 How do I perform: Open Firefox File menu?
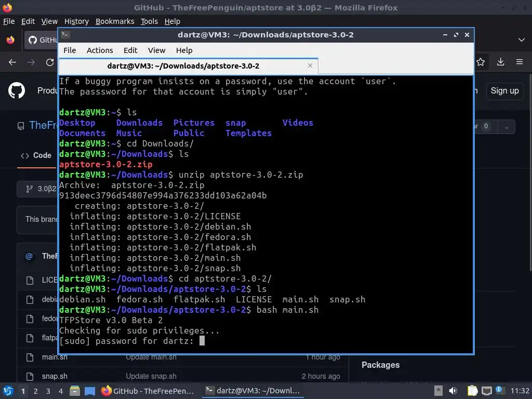(9, 21)
